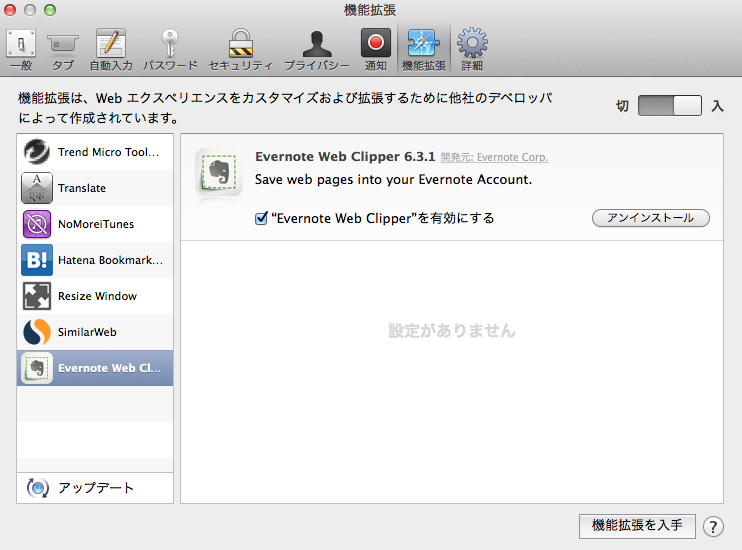Click the アンインストール (Uninstall) button

coord(650,218)
